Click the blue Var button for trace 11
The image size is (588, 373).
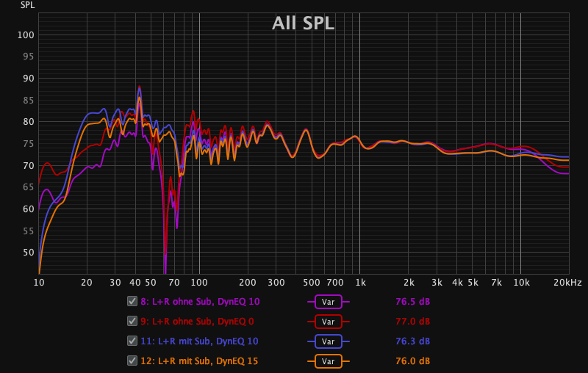click(329, 341)
